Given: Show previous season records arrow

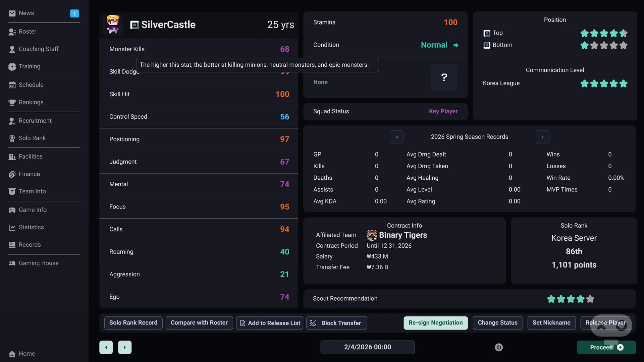Looking at the screenshot, I should click(396, 137).
